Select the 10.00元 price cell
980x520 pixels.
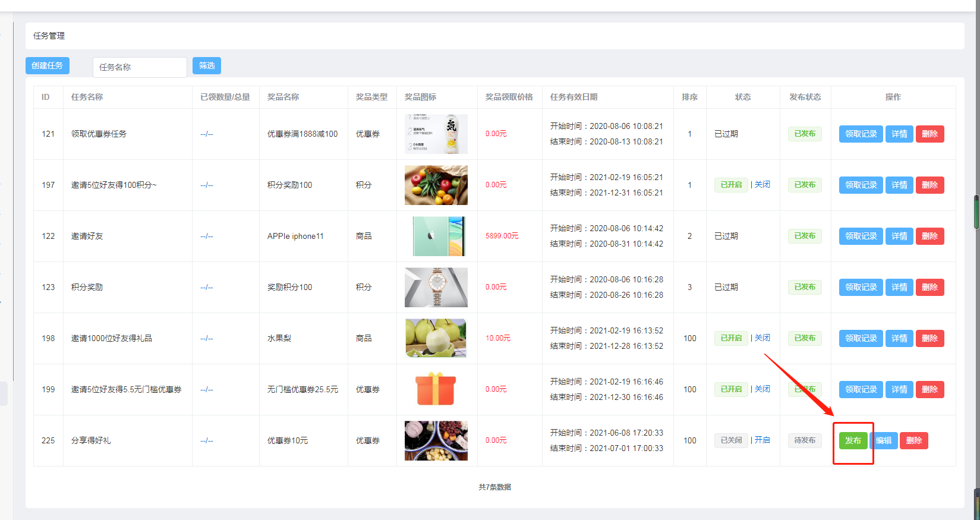click(x=498, y=338)
